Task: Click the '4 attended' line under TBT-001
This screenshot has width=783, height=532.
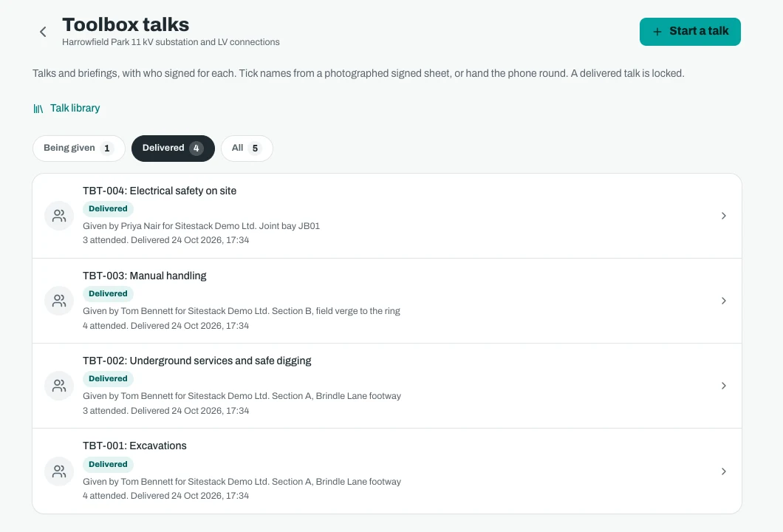Action: 165,496
